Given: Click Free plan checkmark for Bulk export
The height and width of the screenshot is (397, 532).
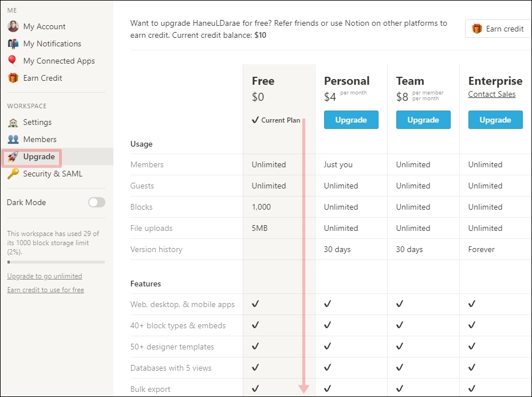Looking at the screenshot, I should point(255,388).
